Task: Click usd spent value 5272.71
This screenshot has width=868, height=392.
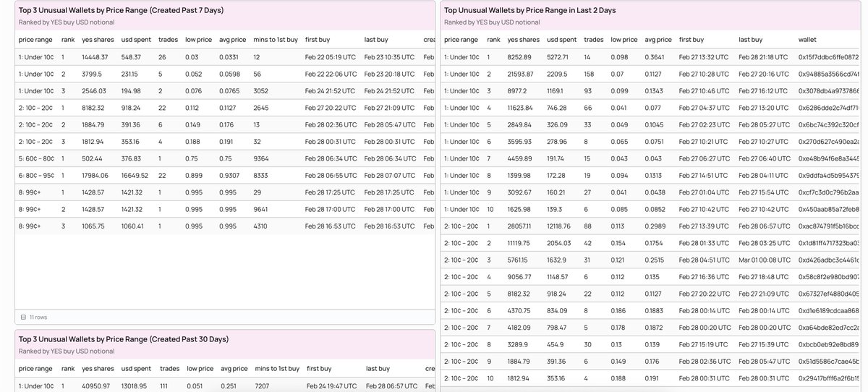Action: (558, 57)
